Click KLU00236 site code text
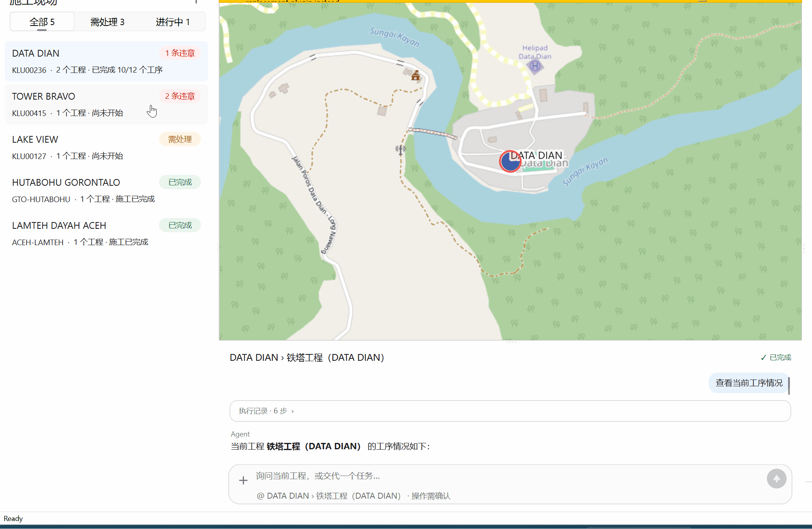812x529 pixels. click(x=29, y=70)
